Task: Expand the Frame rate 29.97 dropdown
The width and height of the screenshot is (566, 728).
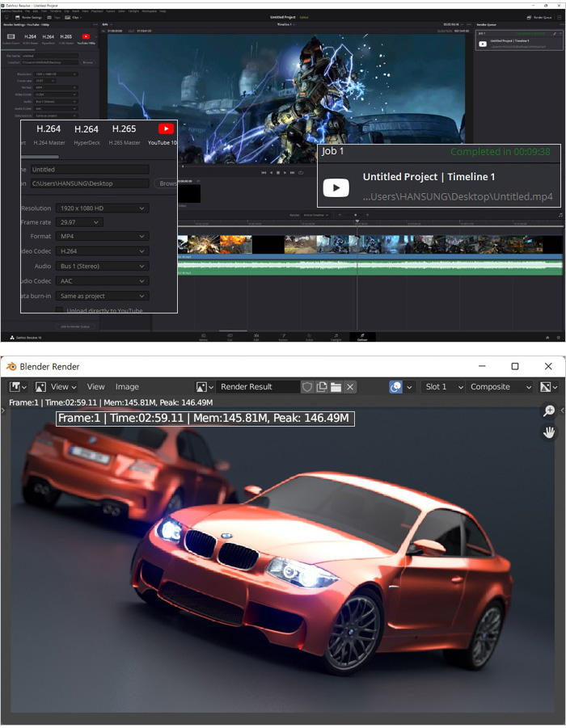Action: [x=78, y=222]
